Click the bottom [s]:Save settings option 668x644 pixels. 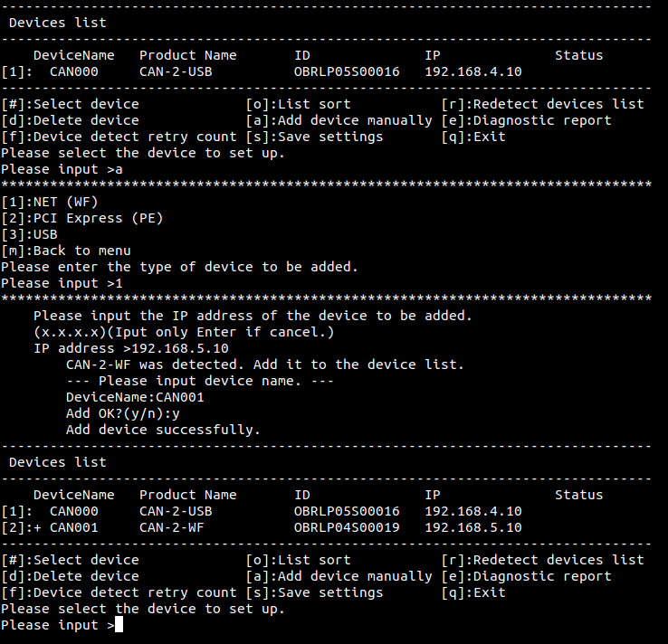(314, 592)
